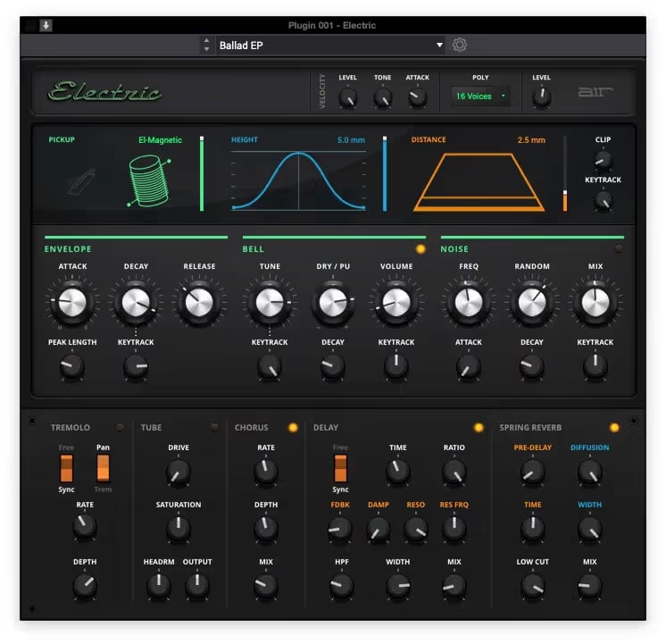Click the download arrow icon in the title bar
This screenshot has width=666, height=644.
click(46, 26)
